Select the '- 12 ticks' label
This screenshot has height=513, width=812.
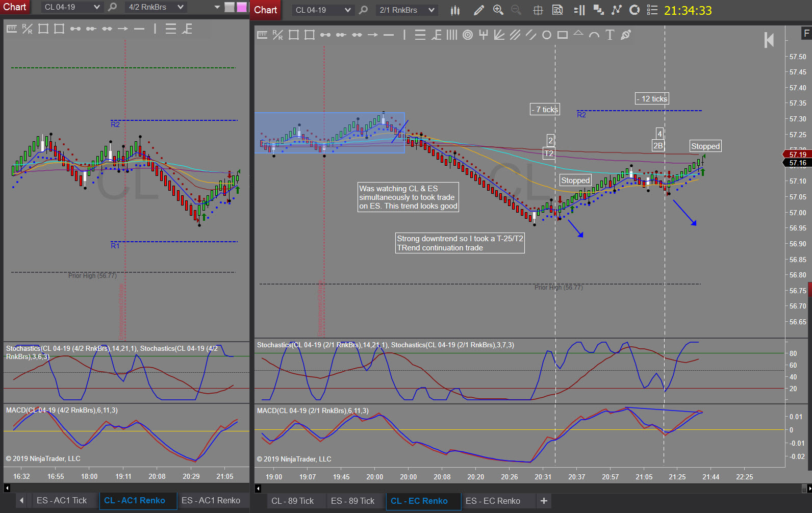tap(652, 99)
